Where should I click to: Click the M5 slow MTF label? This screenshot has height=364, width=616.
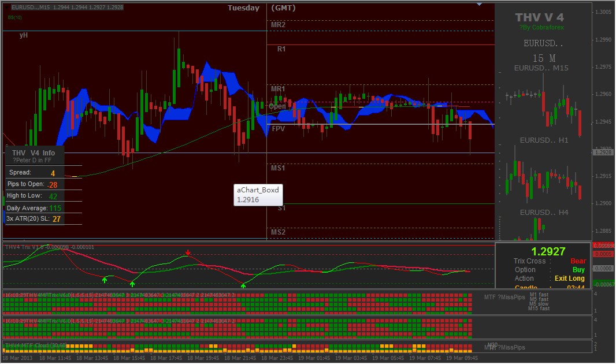(x=539, y=304)
